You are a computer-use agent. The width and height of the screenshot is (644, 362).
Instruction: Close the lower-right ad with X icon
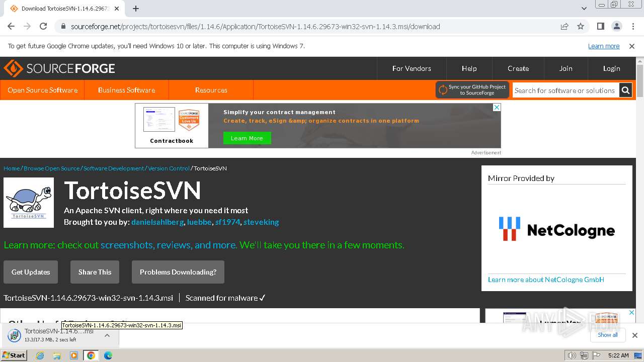point(632,312)
